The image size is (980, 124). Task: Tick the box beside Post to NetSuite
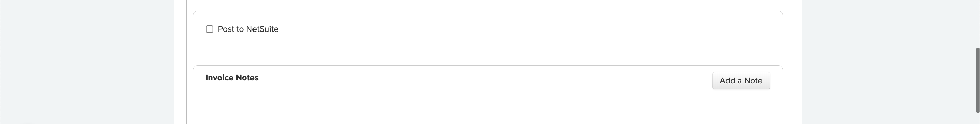[x=209, y=29]
